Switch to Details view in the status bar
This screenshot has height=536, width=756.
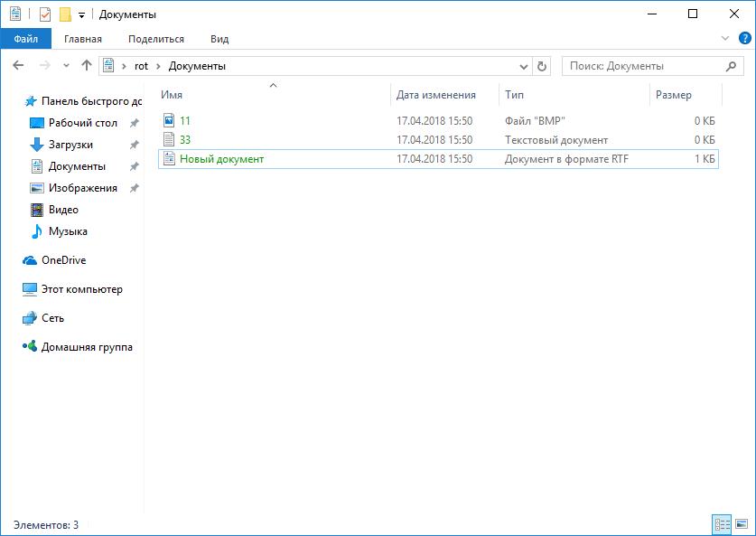click(722, 524)
